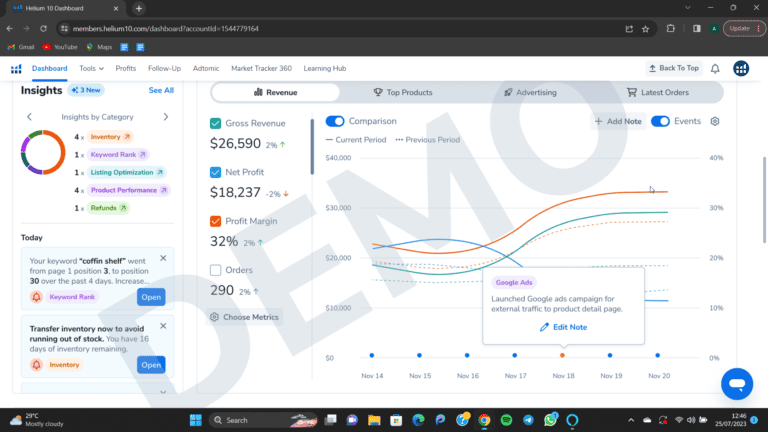Show the previous insights category
Viewport: 768px width, 432px height.
(x=29, y=117)
